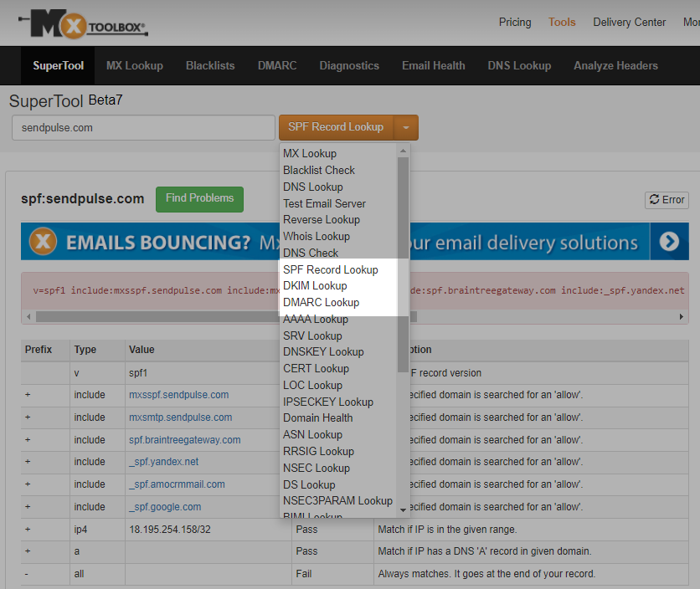Viewport: 700px width, 589px height.
Task: Click the Error refresh button
Action: click(667, 200)
